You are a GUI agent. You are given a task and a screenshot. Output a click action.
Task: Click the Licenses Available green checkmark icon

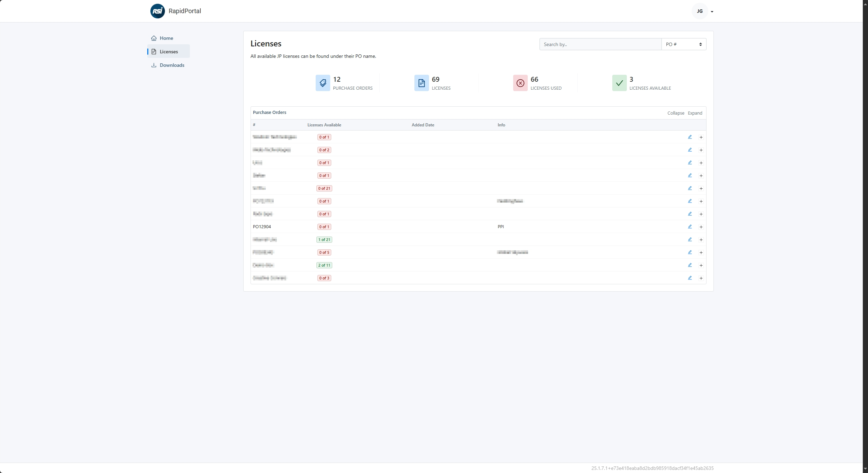coord(619,83)
